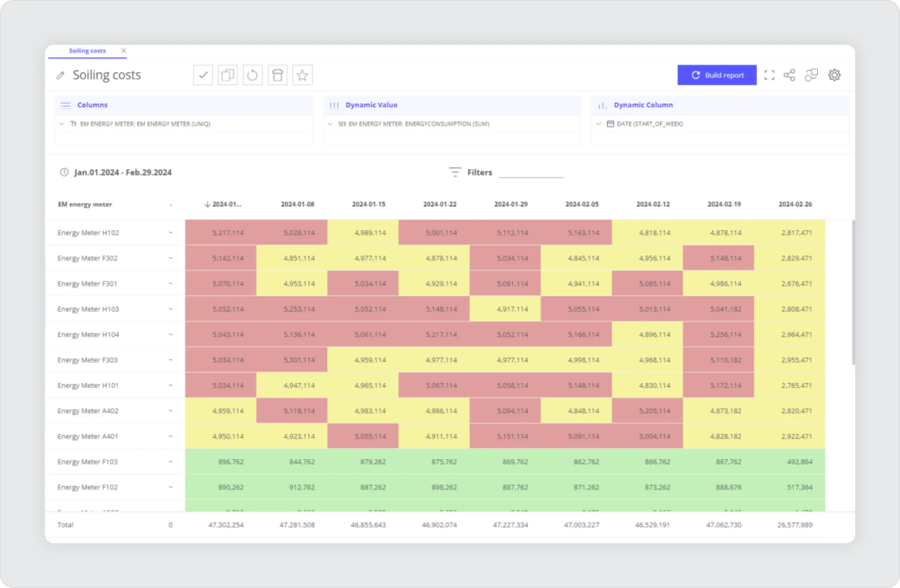Click the checkmark save icon in toolbar
The height and width of the screenshot is (588, 900).
(203, 75)
